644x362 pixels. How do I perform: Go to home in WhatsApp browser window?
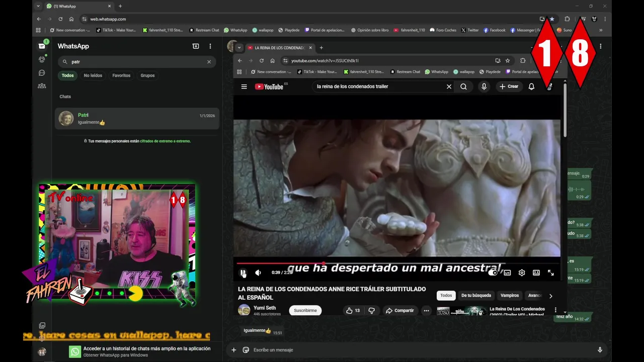click(71, 19)
